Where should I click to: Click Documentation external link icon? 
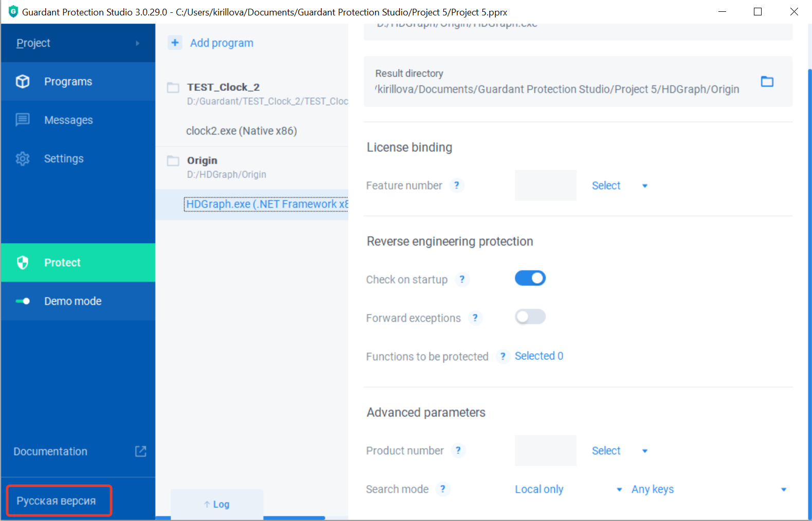click(140, 451)
